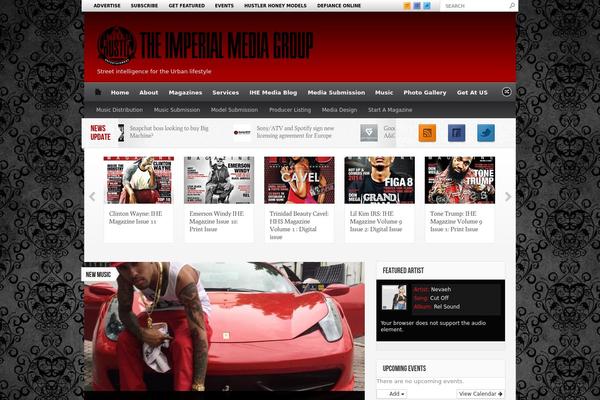Open Get Featured in top menu

click(187, 6)
